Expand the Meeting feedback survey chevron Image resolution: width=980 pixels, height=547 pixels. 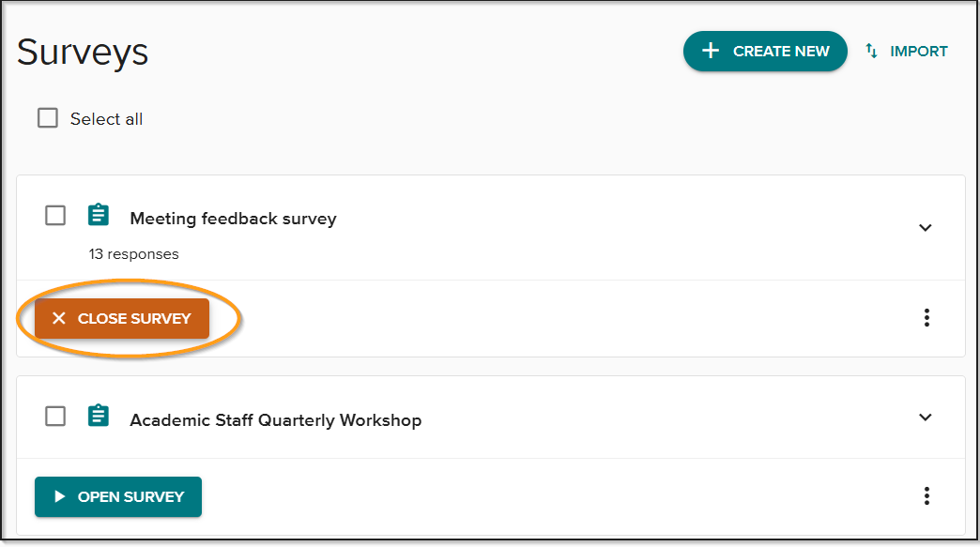(926, 228)
